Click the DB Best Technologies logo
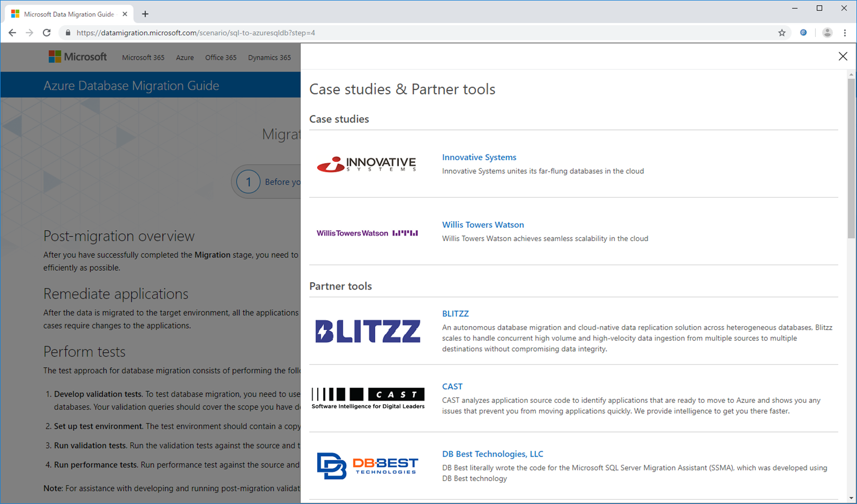 point(367,465)
